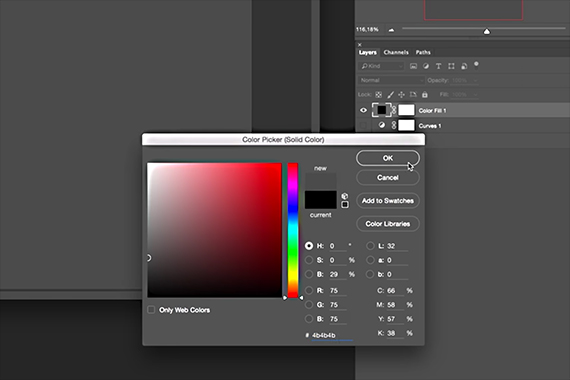Screen dimensions: 570x380
Task: Click the C cyan value field 66
Action: click(395, 291)
